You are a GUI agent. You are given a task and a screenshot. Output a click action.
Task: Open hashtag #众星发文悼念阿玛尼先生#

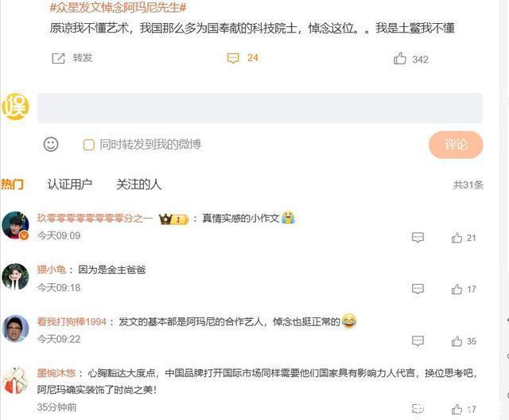[x=119, y=7]
